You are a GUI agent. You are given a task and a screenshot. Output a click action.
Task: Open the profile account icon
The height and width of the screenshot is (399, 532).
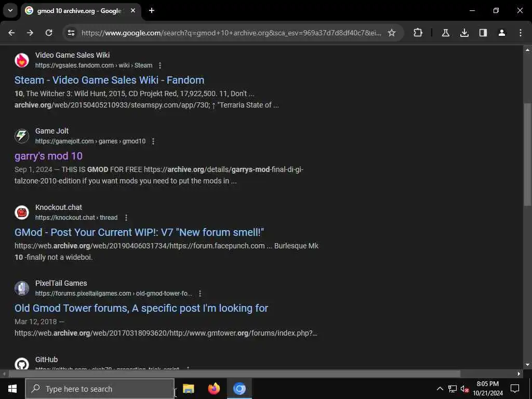pos(502,33)
